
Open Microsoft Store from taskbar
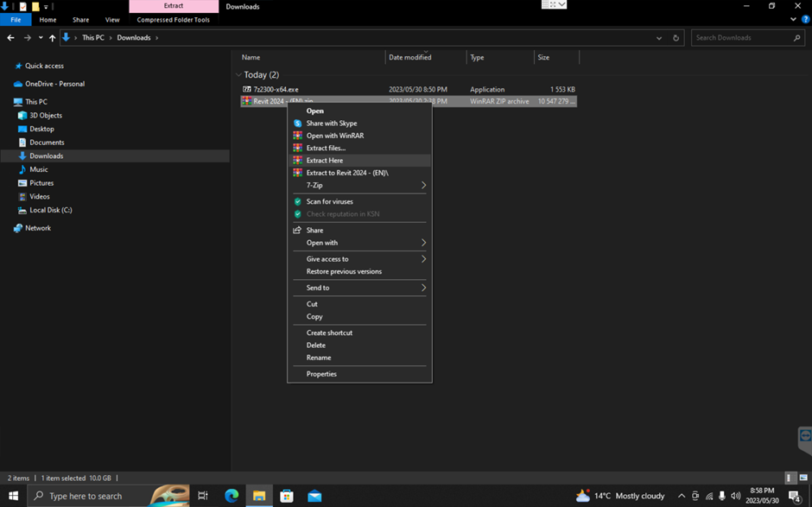287,496
